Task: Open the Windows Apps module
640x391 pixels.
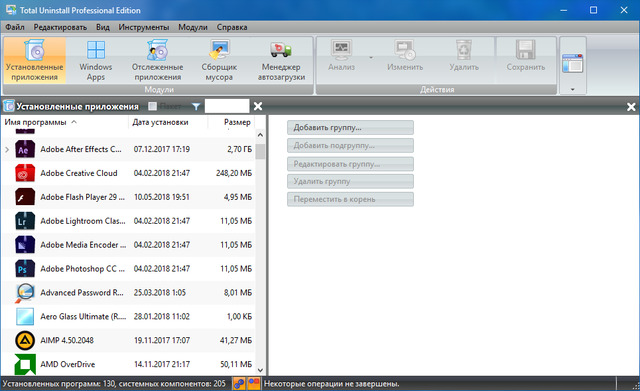Action: click(96, 60)
